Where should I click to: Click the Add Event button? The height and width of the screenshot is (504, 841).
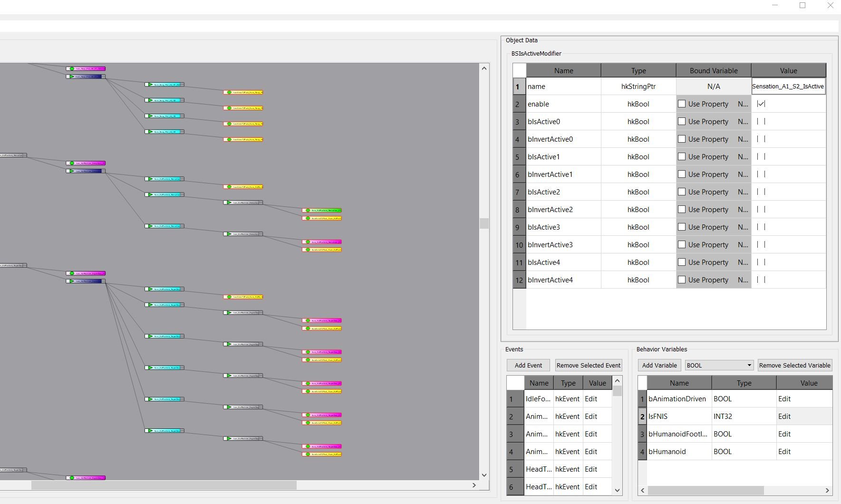pyautogui.click(x=528, y=365)
